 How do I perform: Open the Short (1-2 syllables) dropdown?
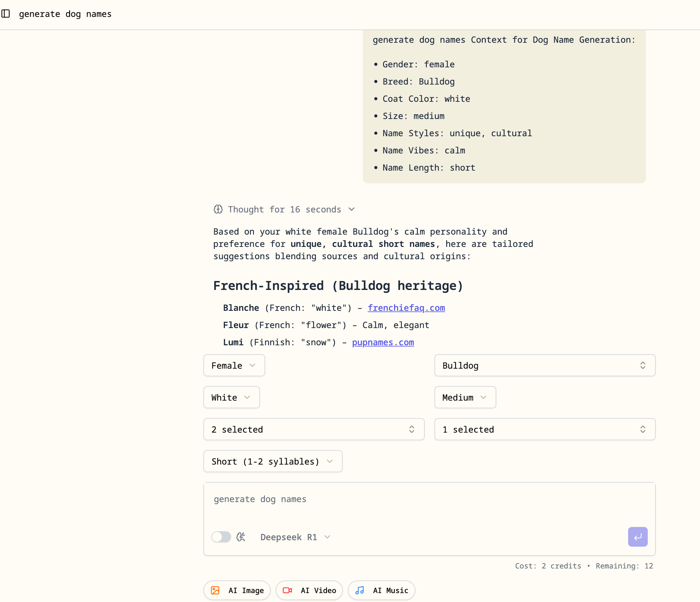tap(273, 461)
